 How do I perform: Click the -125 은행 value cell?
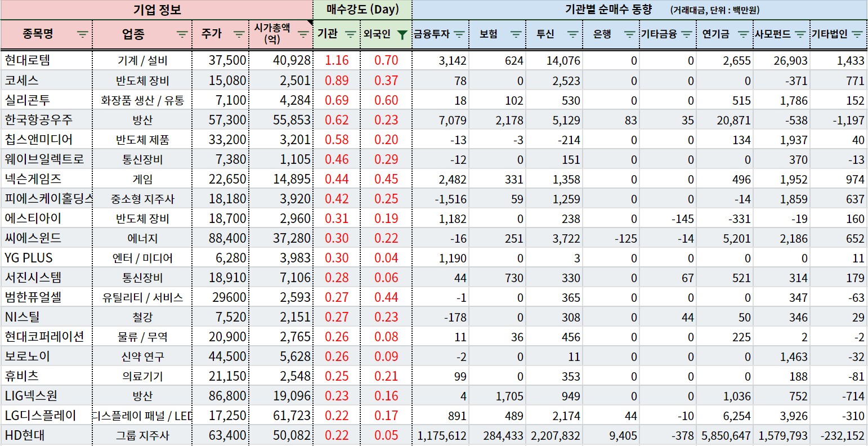[611, 238]
